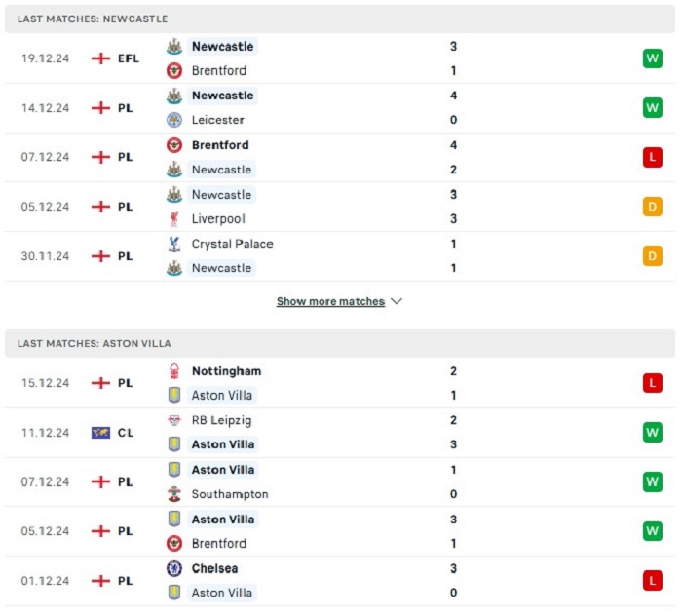The width and height of the screenshot is (682, 616).
Task: Click the Champions League flag icon
Action: (x=101, y=433)
